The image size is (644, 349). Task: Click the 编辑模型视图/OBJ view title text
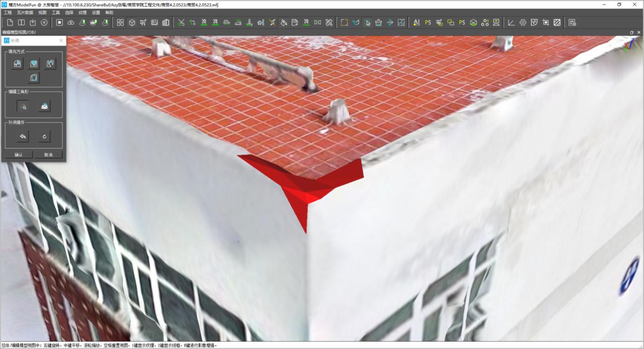tap(19, 32)
